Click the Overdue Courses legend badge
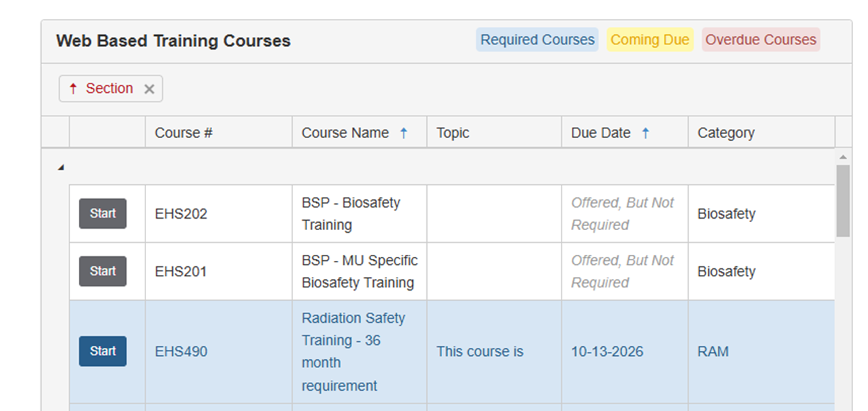 click(760, 40)
